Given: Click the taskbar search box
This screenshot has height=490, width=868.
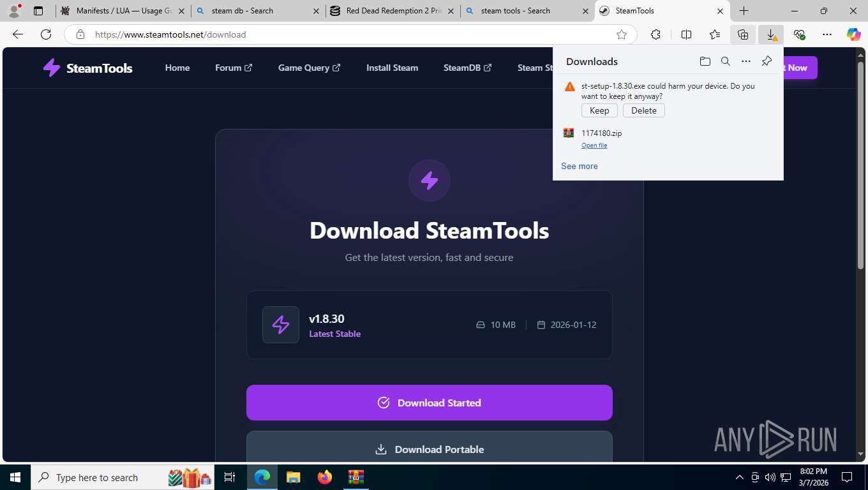Looking at the screenshot, I should click(x=123, y=477).
